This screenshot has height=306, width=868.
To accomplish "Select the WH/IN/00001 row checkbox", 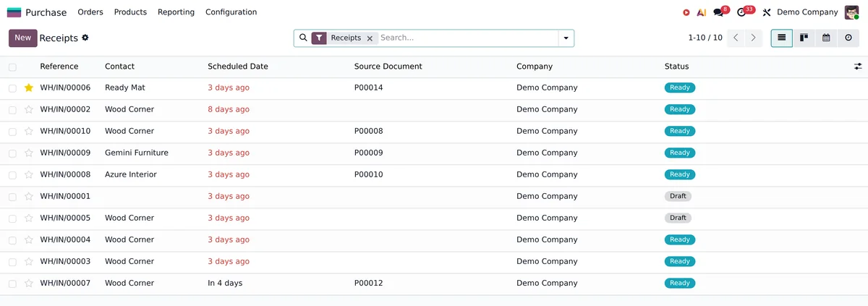I will (x=12, y=196).
